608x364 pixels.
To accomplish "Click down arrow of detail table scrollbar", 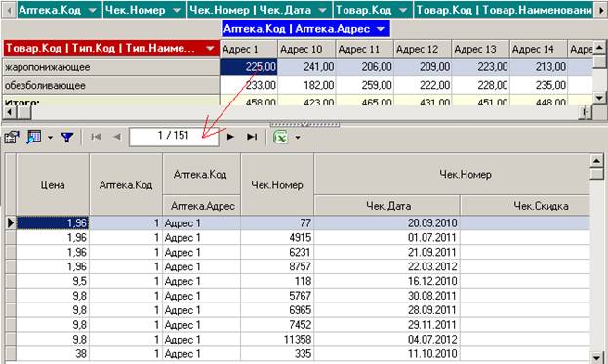I will 596,357.
